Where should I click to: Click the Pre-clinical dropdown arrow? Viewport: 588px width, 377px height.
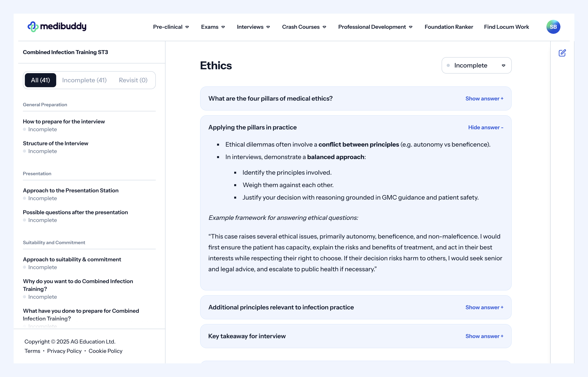pos(187,27)
